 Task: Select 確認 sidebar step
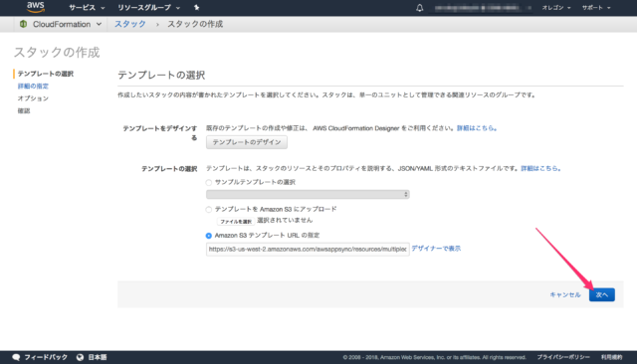pos(24,110)
